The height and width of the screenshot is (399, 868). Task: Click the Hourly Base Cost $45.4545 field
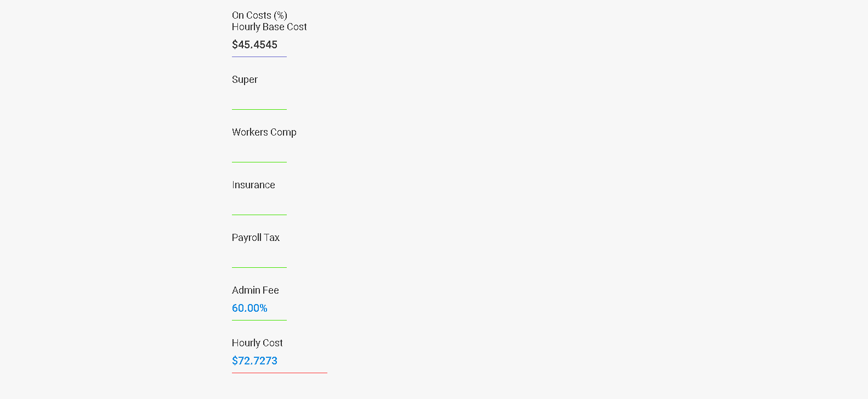(x=259, y=45)
